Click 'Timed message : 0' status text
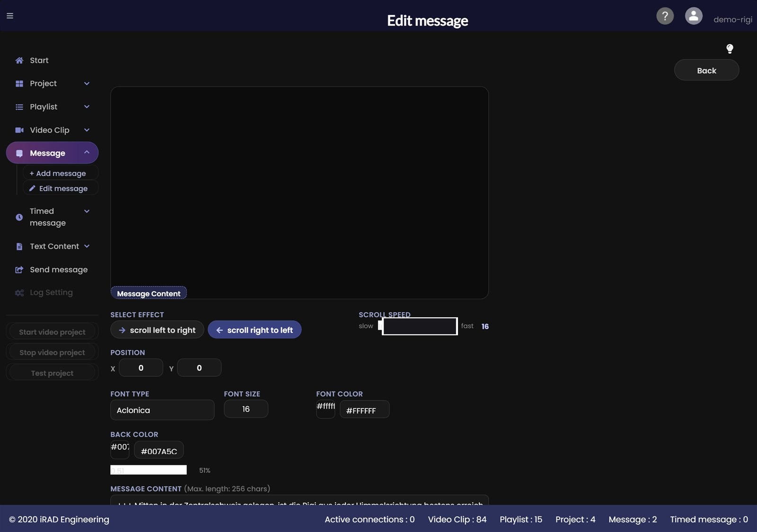 pyautogui.click(x=709, y=519)
